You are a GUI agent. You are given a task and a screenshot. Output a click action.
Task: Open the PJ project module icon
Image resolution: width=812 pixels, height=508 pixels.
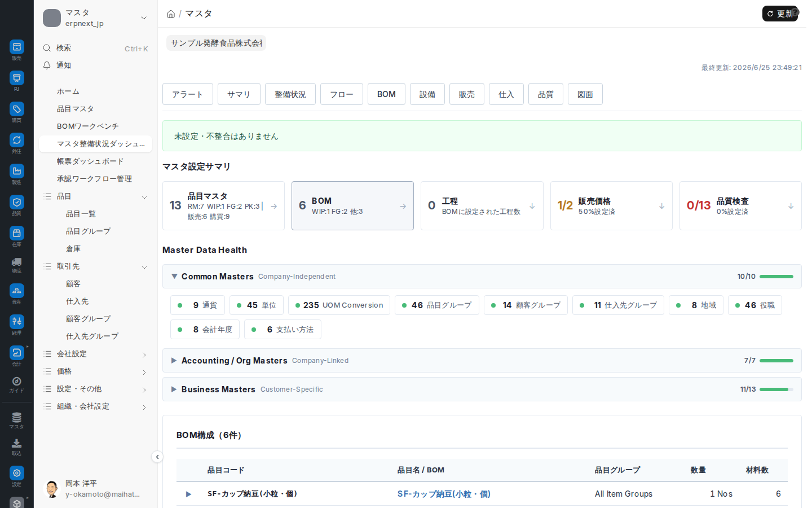click(17, 78)
